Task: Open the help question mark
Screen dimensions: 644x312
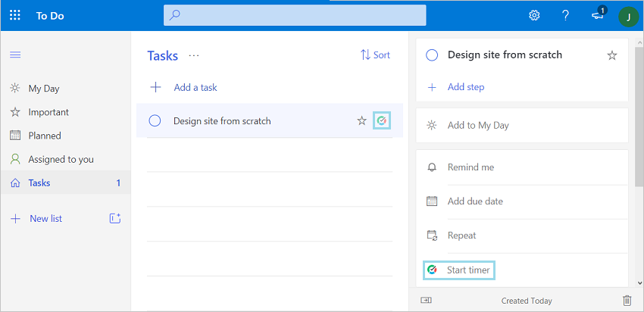Action: [x=565, y=16]
